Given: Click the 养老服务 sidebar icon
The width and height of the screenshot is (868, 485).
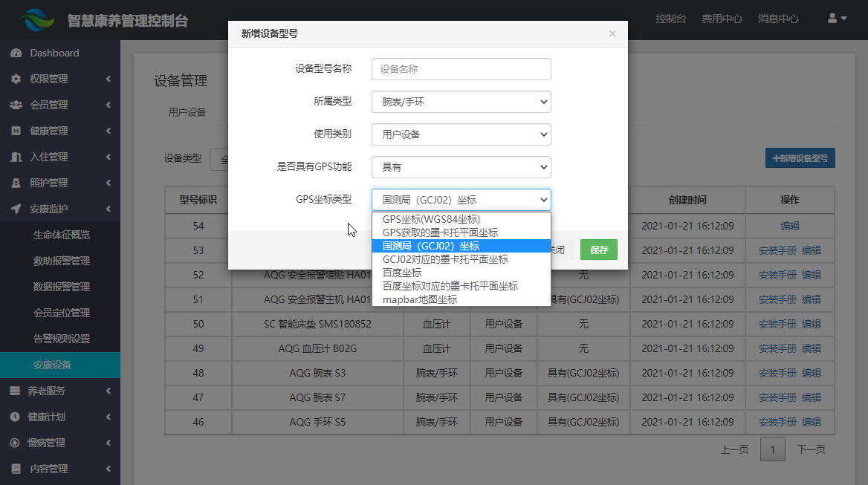Looking at the screenshot, I should (x=16, y=391).
